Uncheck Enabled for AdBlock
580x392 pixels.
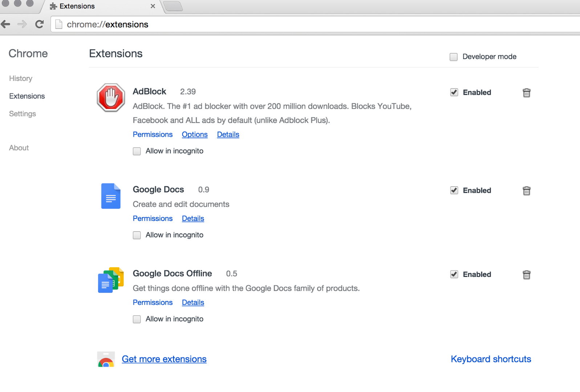[454, 93]
